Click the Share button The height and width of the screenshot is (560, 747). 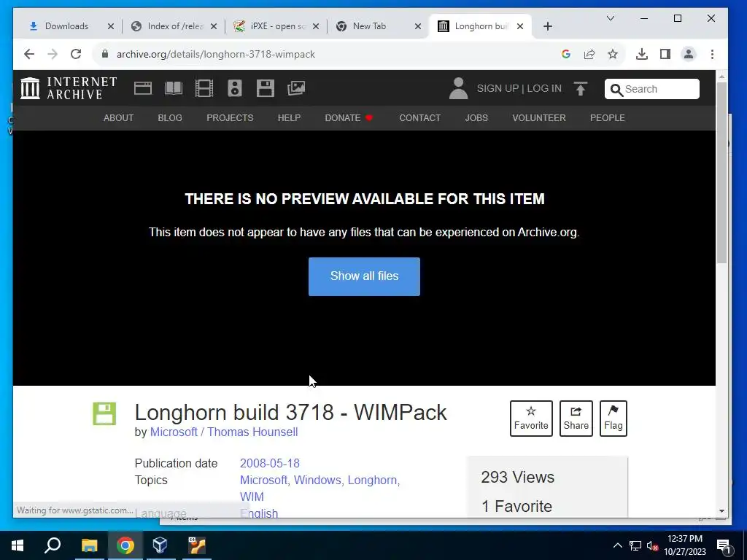coord(576,419)
